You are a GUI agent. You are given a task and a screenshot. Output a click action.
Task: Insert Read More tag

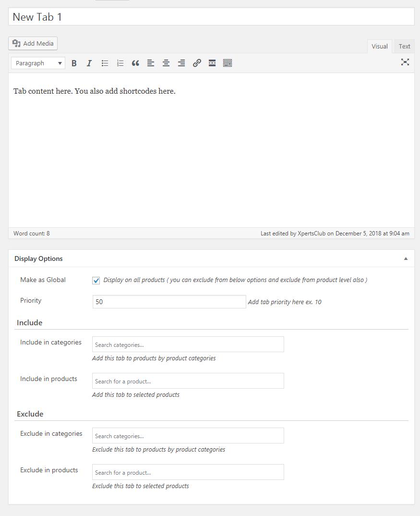212,63
